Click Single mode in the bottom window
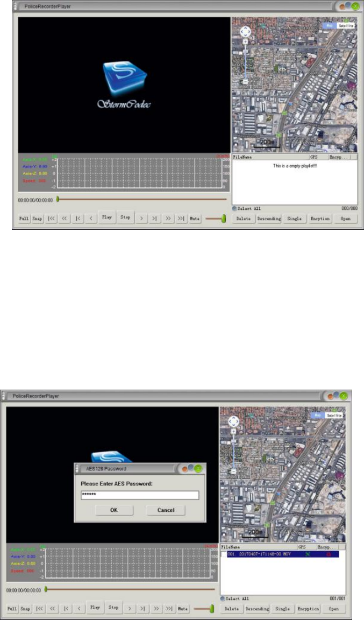This screenshot has height=620, width=364. [x=283, y=609]
